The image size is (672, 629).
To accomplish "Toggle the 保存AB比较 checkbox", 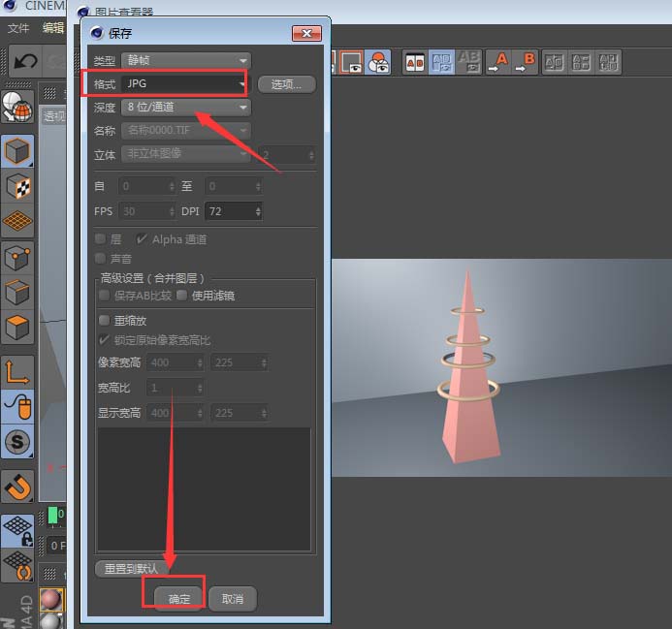I will (105, 296).
